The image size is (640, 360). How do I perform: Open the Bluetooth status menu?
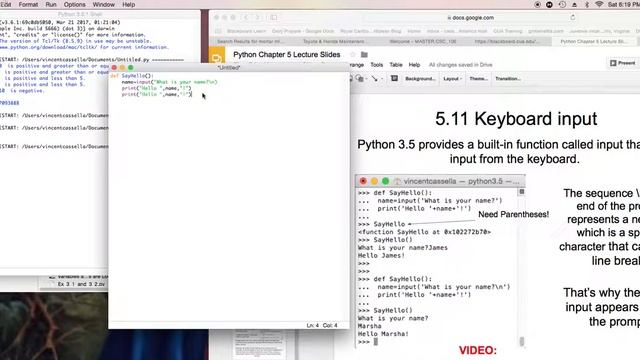tap(587, 4)
